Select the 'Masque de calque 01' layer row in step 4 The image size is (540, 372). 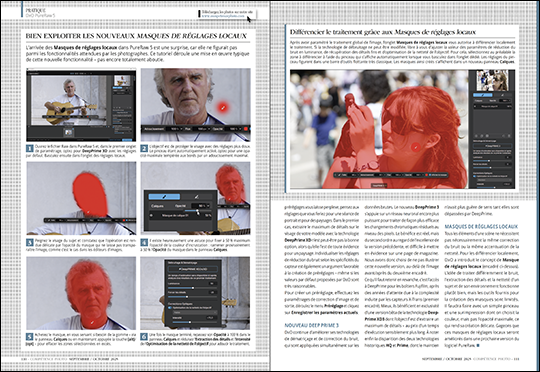click(180, 215)
